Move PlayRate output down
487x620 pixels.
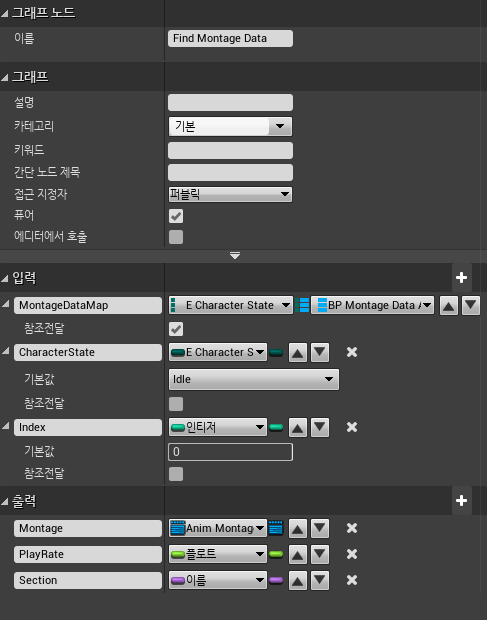[320, 554]
